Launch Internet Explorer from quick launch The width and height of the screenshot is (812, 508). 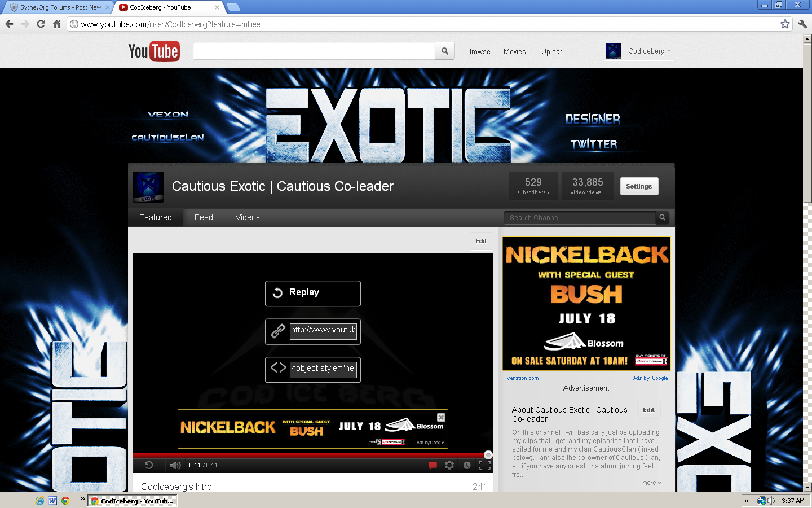point(39,501)
